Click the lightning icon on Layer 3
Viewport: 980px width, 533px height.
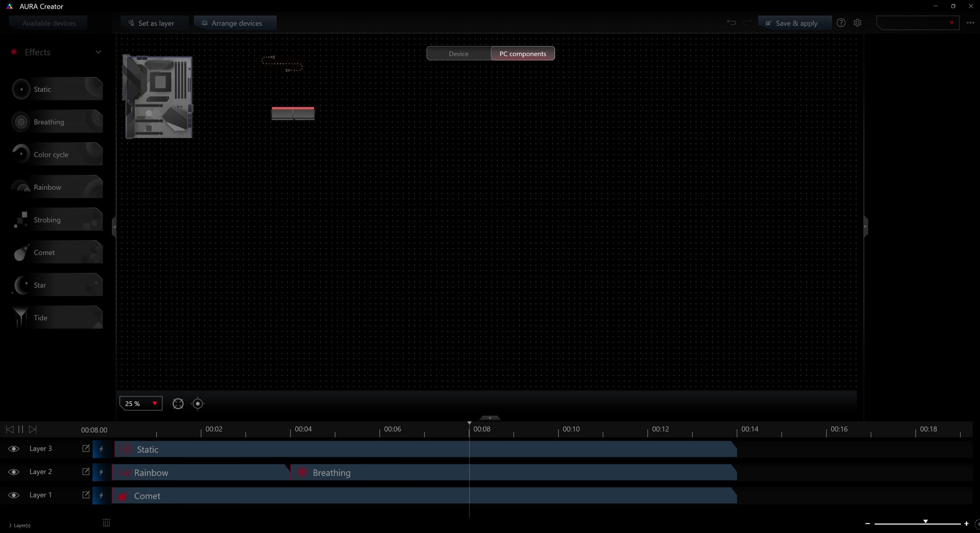[101, 449]
